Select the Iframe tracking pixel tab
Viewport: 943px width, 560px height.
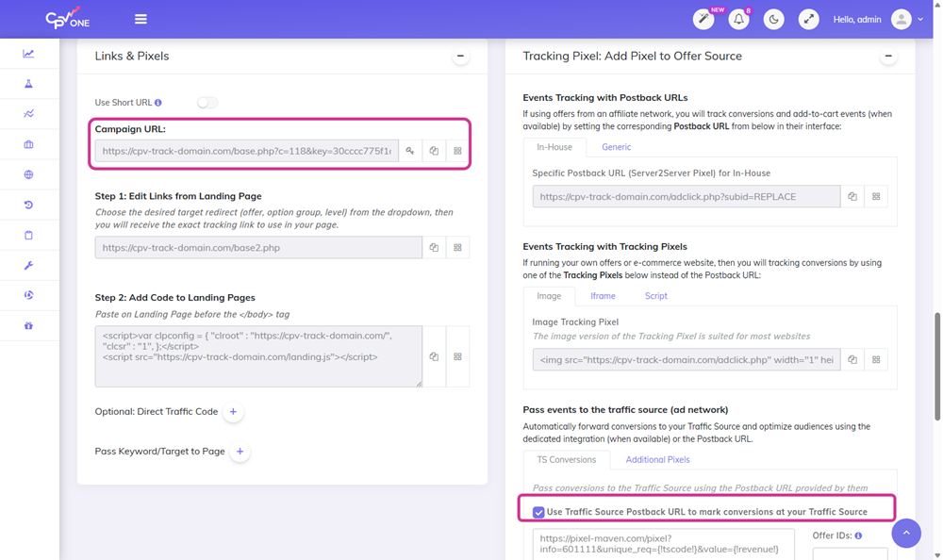603,296
